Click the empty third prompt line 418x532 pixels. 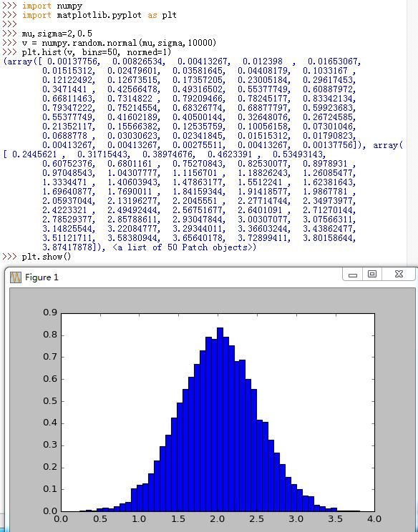click(9, 24)
